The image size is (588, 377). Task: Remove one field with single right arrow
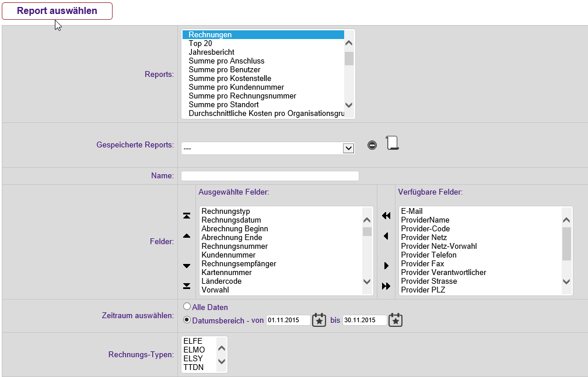[x=386, y=266]
